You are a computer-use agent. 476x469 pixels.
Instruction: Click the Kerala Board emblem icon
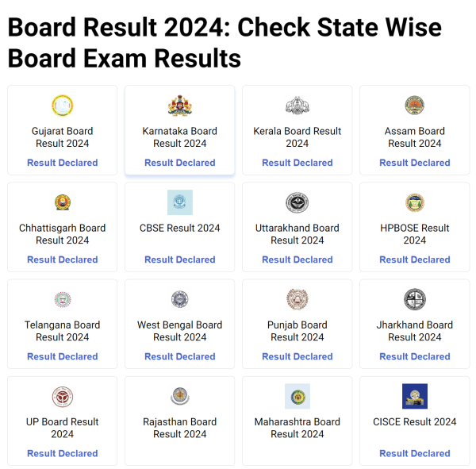click(297, 106)
